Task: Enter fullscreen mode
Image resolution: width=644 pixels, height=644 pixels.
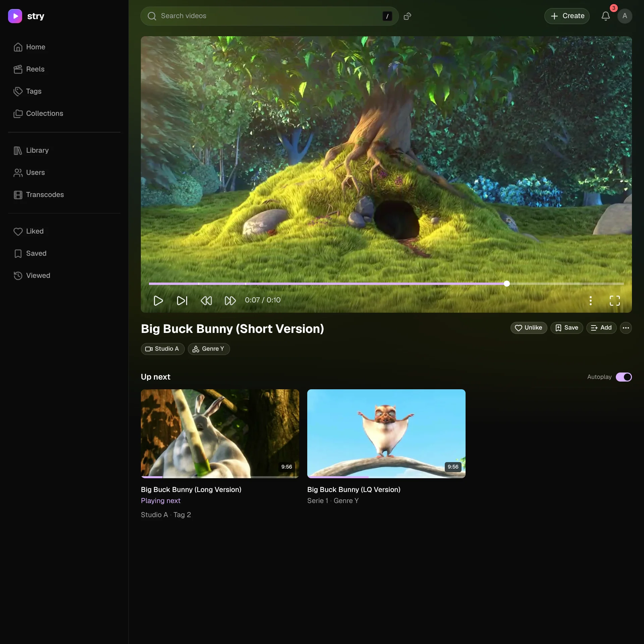Action: pos(614,300)
